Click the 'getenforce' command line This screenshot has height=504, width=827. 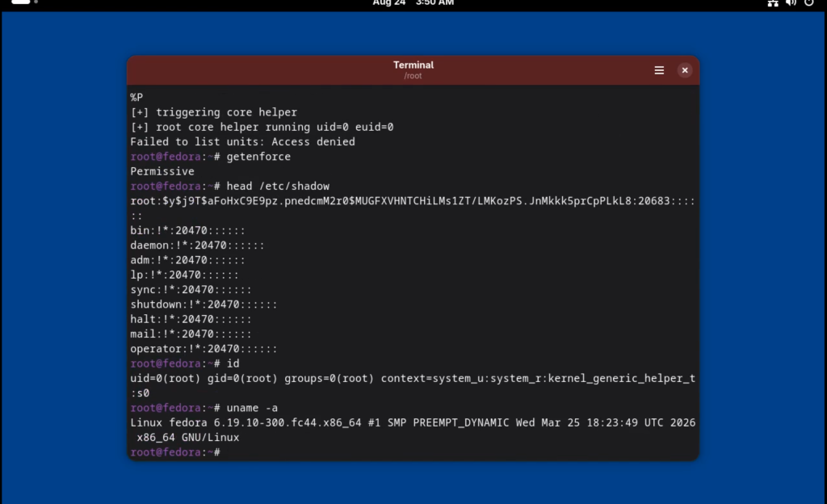pyautogui.click(x=211, y=157)
